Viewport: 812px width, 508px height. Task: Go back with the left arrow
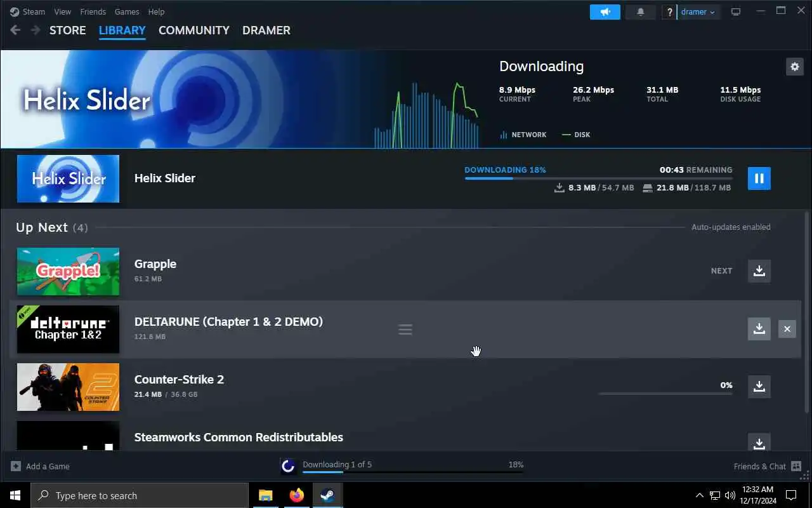pos(16,30)
